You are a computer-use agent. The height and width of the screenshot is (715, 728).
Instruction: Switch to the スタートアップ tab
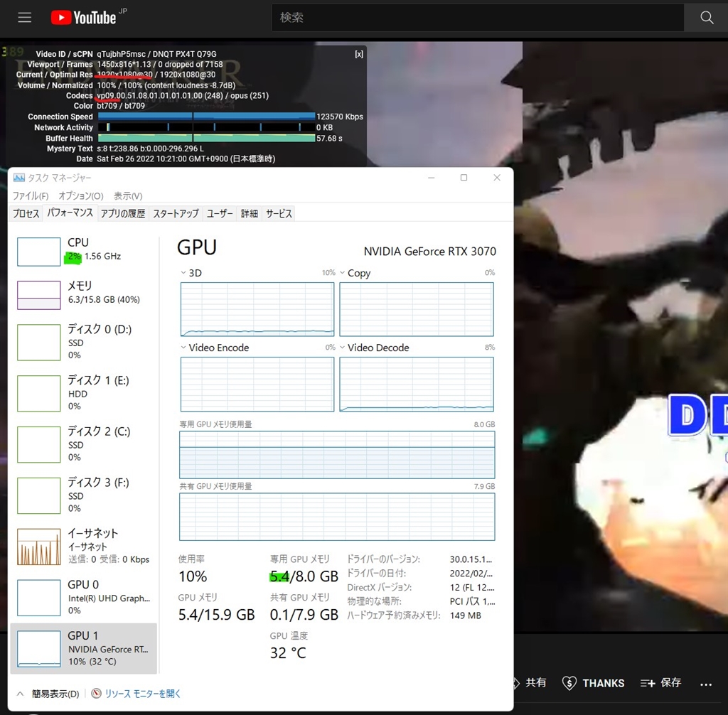coord(176,213)
